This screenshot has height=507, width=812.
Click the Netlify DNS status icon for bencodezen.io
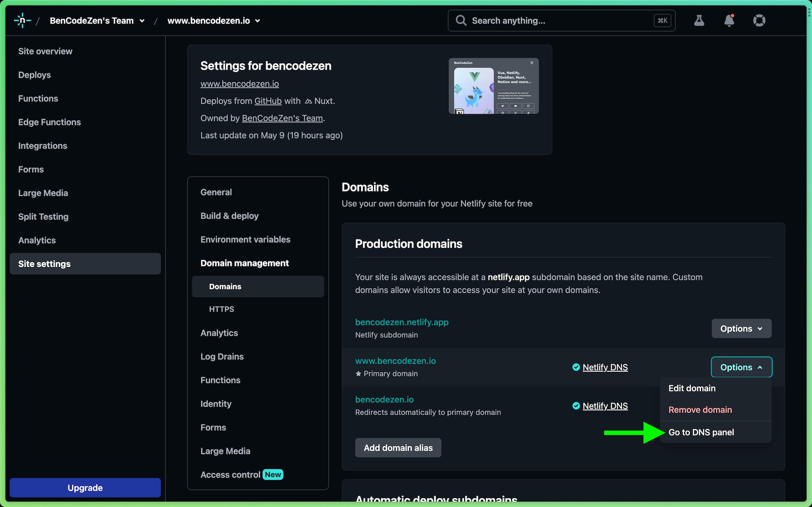click(575, 405)
